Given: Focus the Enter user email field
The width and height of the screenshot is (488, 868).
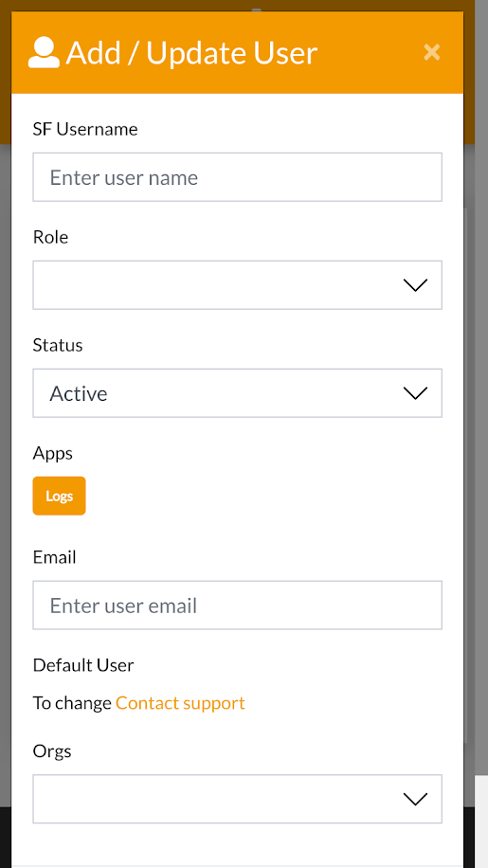Looking at the screenshot, I should [237, 606].
